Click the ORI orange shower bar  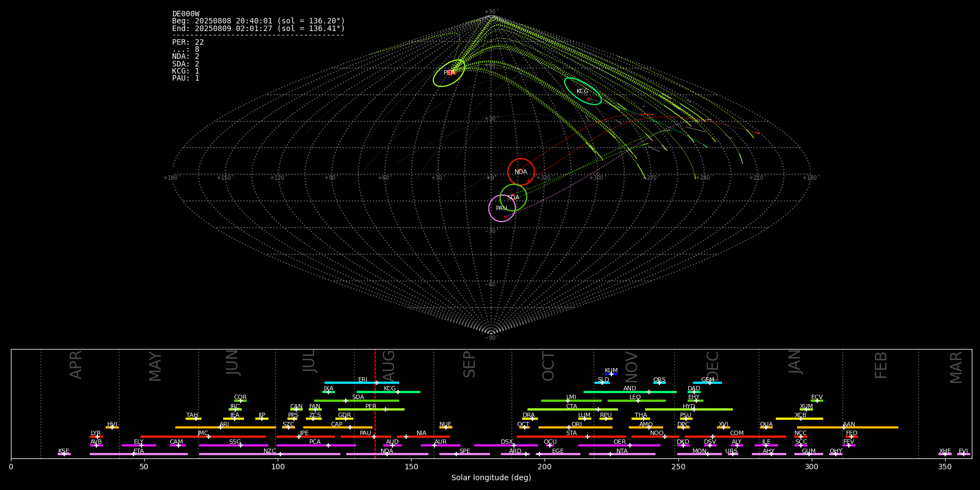pos(575,427)
